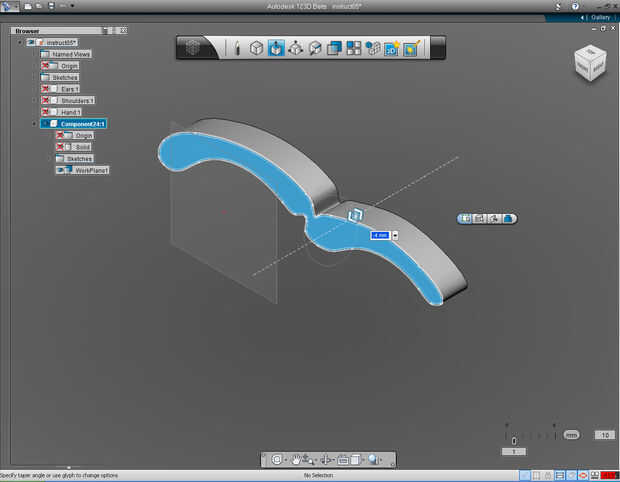Click the ruler scale value field showing 10
The image size is (620, 482).
pyautogui.click(x=605, y=435)
